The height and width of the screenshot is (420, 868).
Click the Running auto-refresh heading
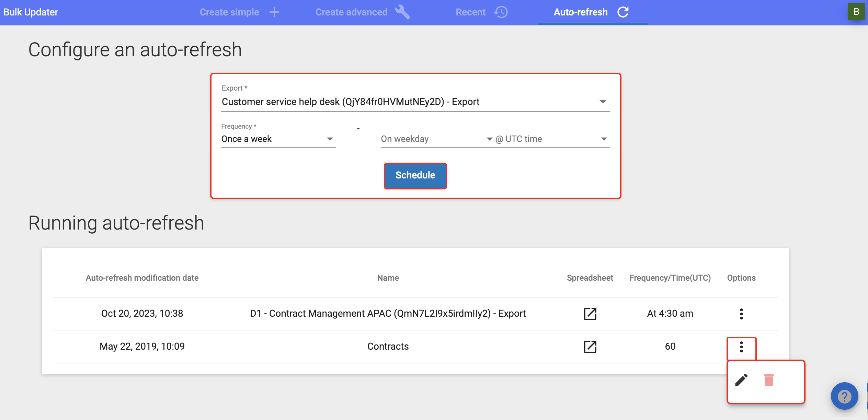point(116,223)
